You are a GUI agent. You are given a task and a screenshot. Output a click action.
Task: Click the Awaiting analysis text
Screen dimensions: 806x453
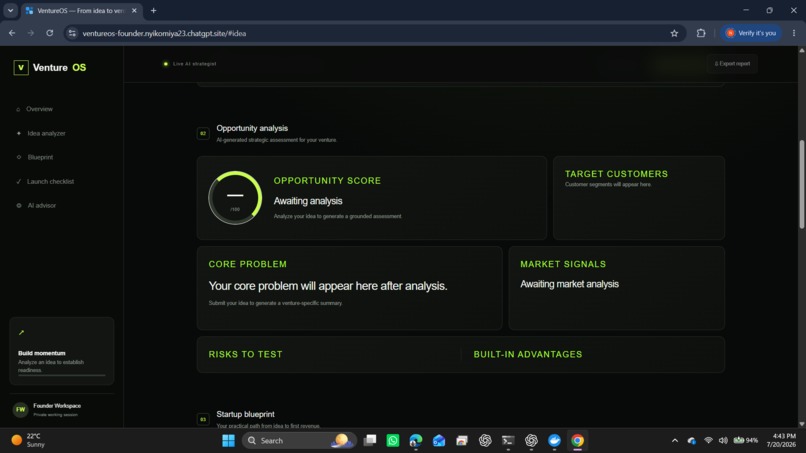click(x=308, y=201)
